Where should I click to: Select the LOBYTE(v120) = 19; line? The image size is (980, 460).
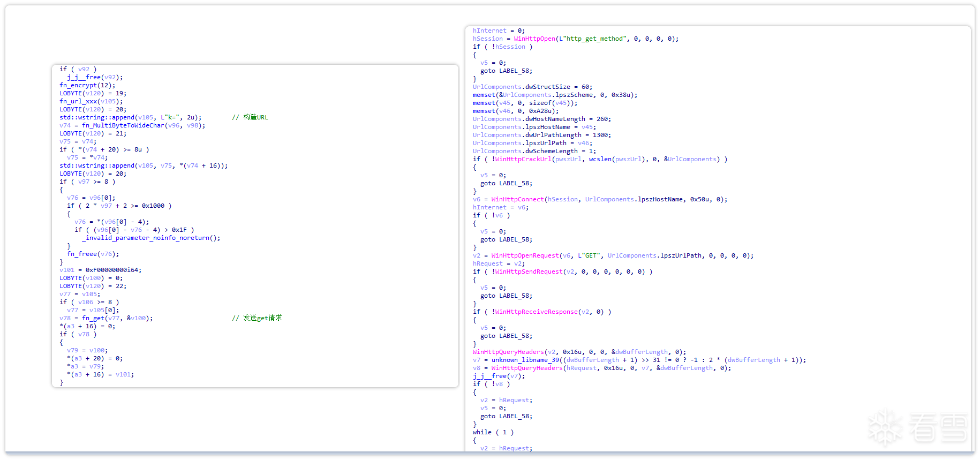(x=93, y=93)
